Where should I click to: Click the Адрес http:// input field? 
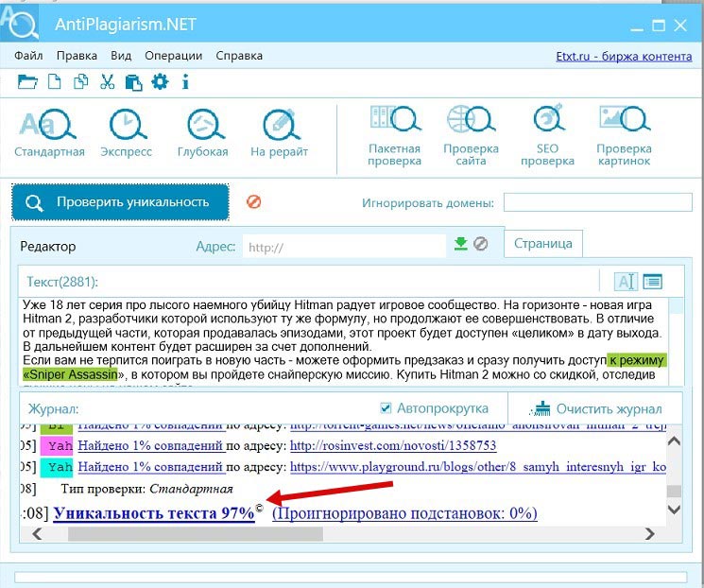(x=344, y=246)
